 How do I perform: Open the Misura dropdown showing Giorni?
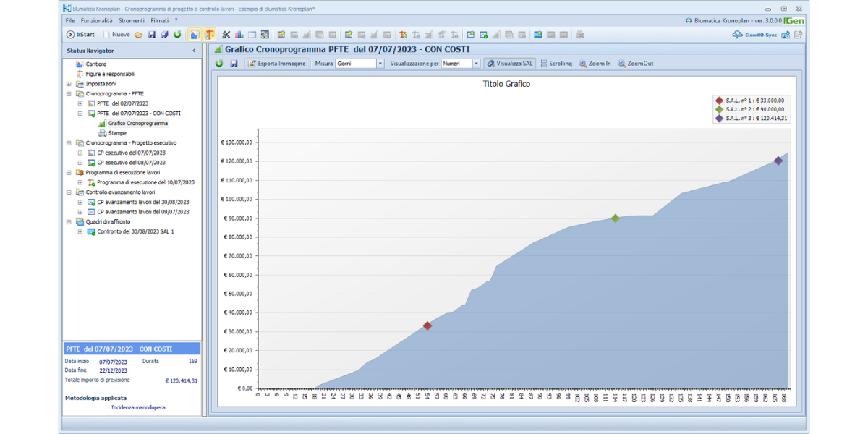380,64
